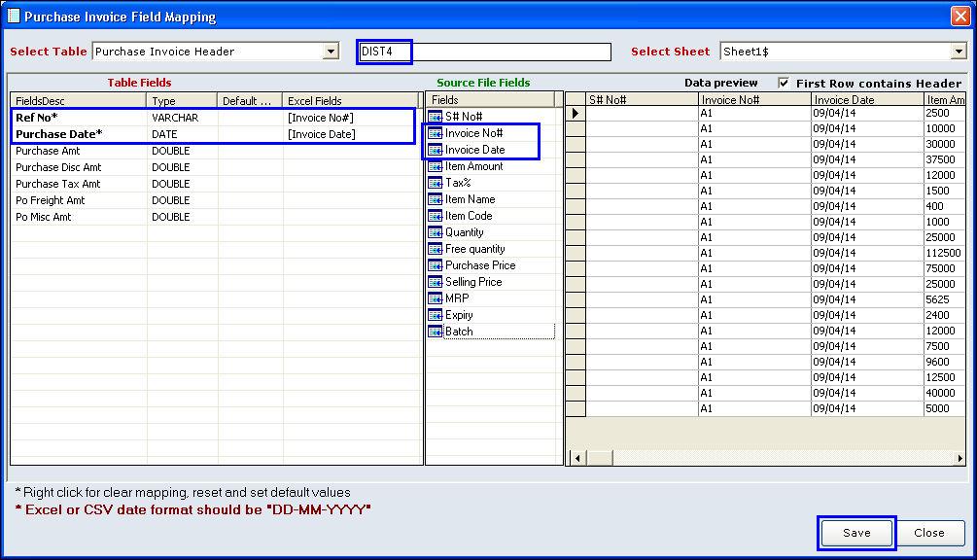Click scroll left arrow in data preview
The image size is (977, 560).
577,459
